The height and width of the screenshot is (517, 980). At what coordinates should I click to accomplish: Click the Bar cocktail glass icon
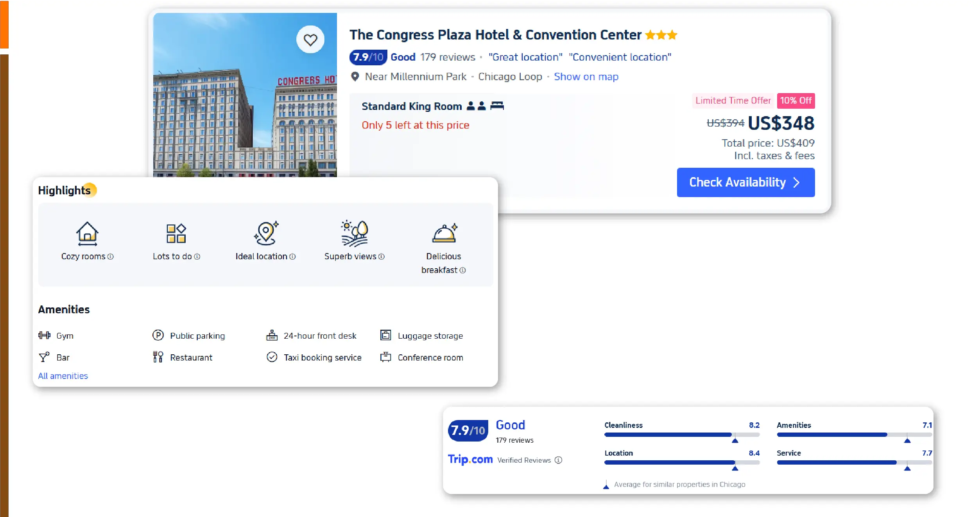[x=44, y=357]
